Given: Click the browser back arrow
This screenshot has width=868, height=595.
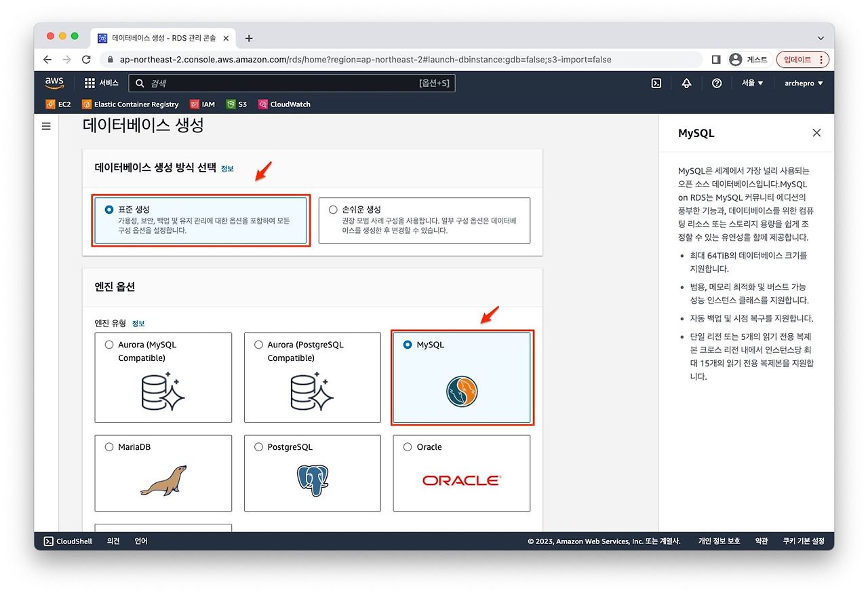Looking at the screenshot, I should pos(47,60).
